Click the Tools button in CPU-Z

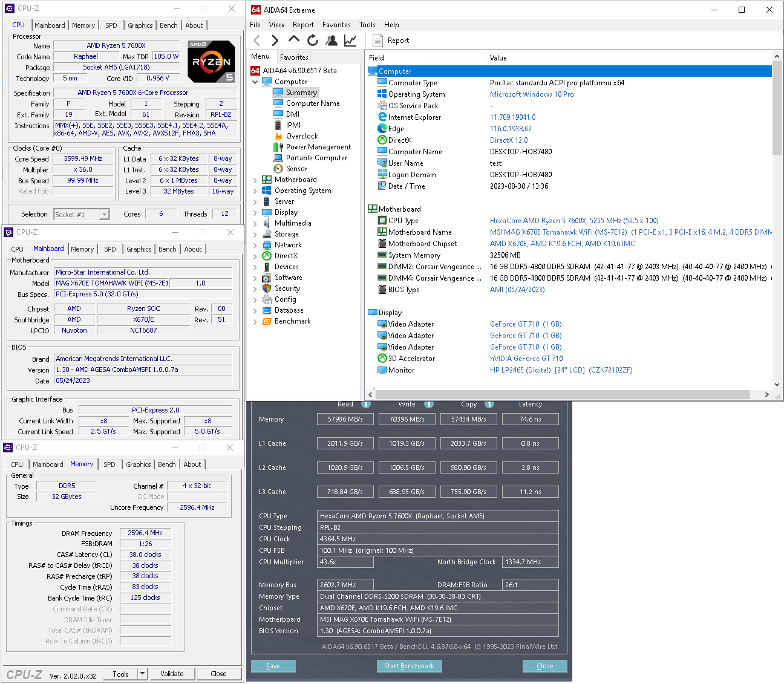click(x=120, y=674)
